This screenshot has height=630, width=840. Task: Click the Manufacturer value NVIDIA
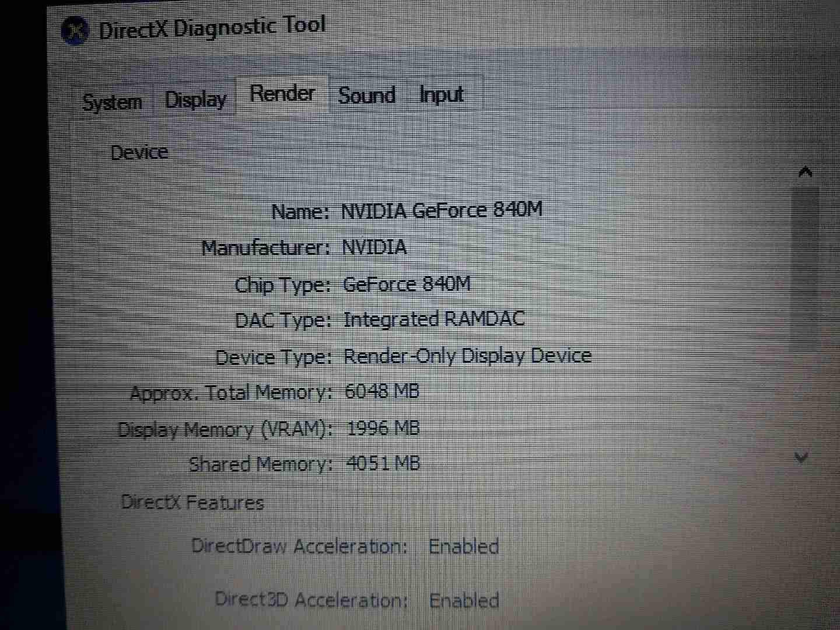374,247
